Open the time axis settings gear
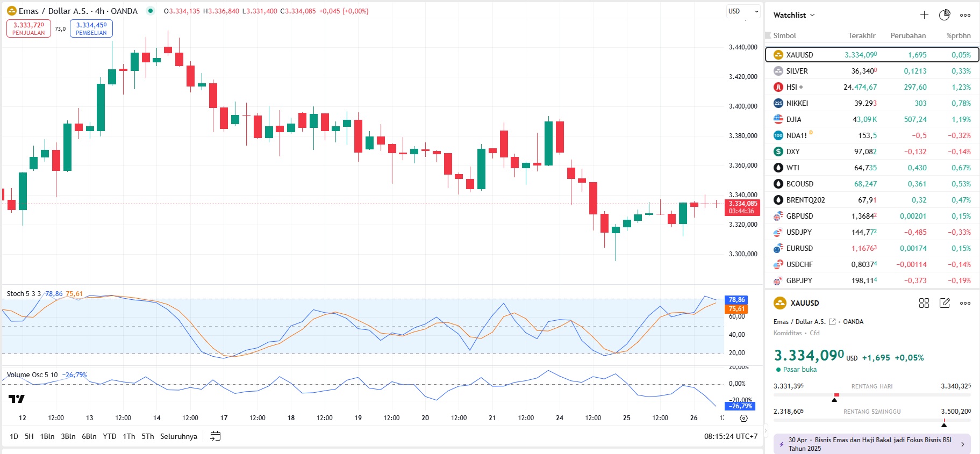This screenshot has width=980, height=454. [743, 418]
